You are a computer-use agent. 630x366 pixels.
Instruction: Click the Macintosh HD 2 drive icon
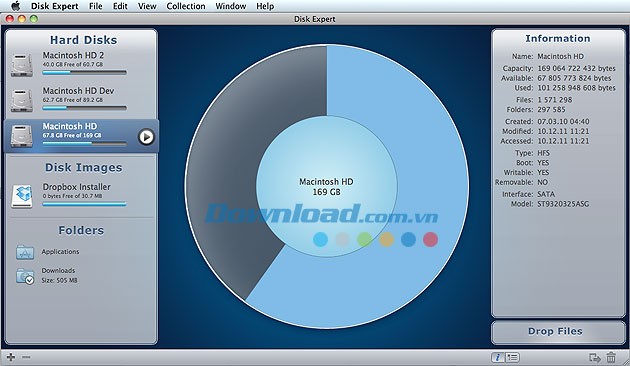pos(22,64)
